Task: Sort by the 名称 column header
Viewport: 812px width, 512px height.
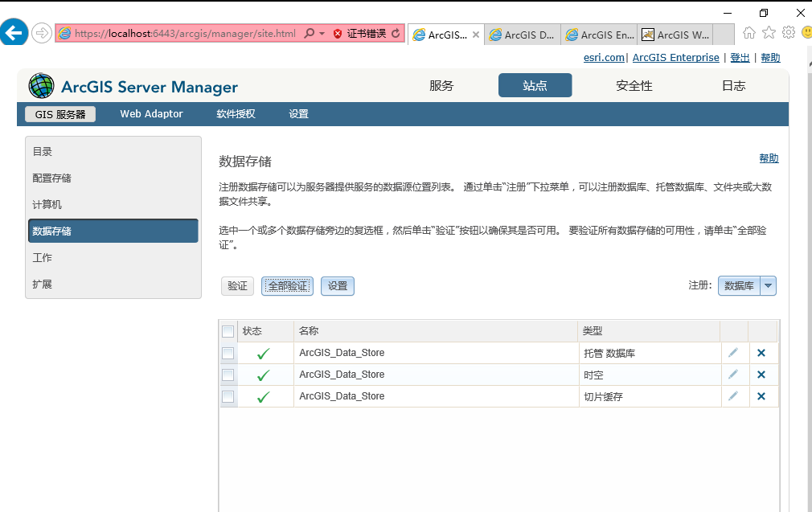Action: click(x=436, y=331)
